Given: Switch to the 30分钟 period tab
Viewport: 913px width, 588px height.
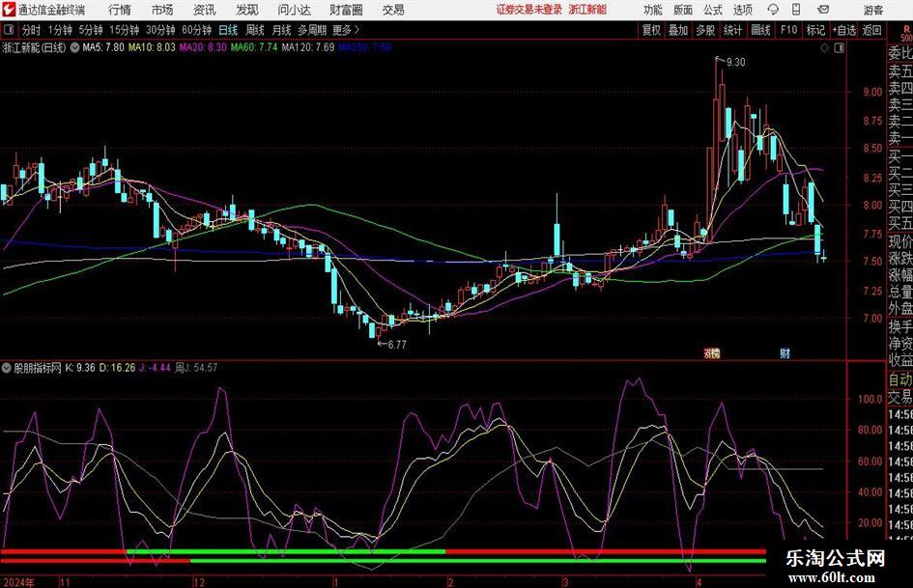Looking at the screenshot, I should tap(160, 30).
